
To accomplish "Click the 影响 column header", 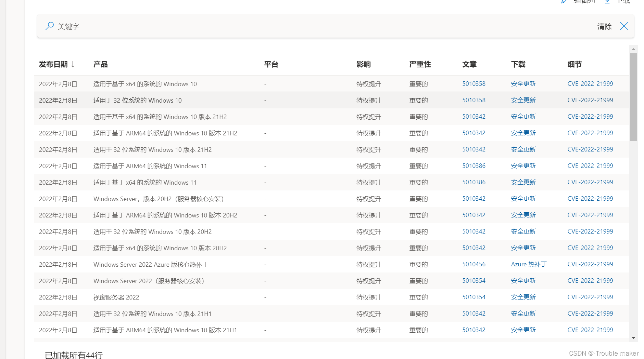I will pos(364,64).
